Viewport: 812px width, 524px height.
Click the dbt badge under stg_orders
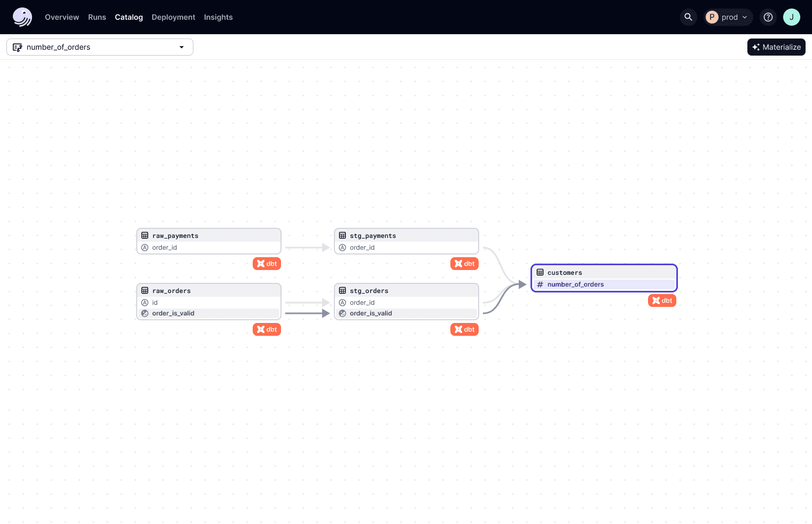464,329
